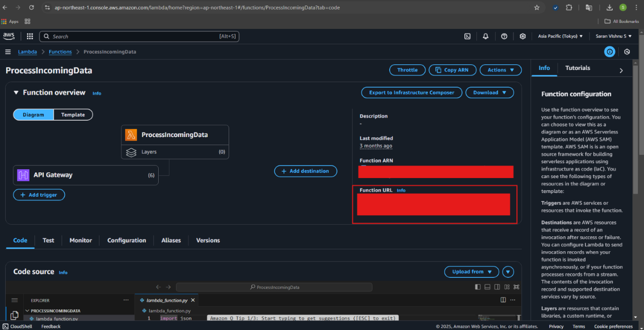Switch overview to Template view
This screenshot has width=644, height=330.
coord(73,115)
